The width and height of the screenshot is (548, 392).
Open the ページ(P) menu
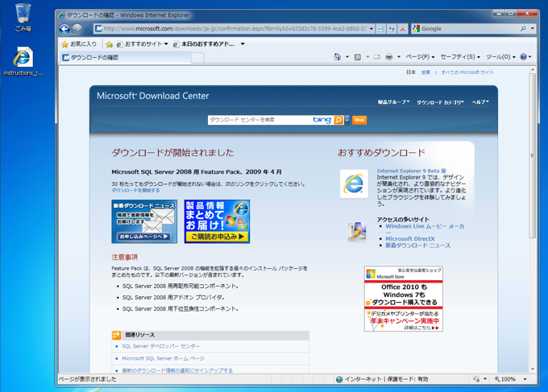(x=420, y=56)
